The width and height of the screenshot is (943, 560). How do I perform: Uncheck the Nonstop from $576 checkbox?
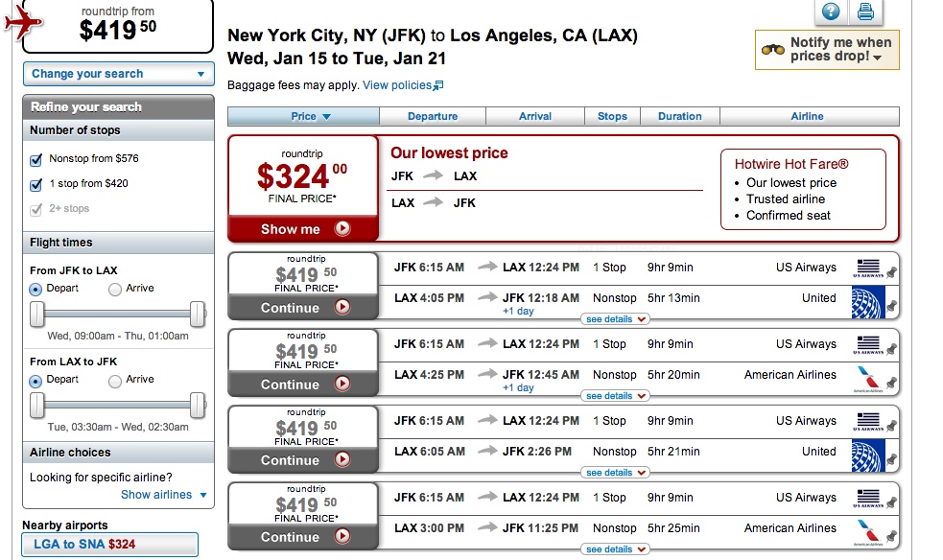click(36, 160)
